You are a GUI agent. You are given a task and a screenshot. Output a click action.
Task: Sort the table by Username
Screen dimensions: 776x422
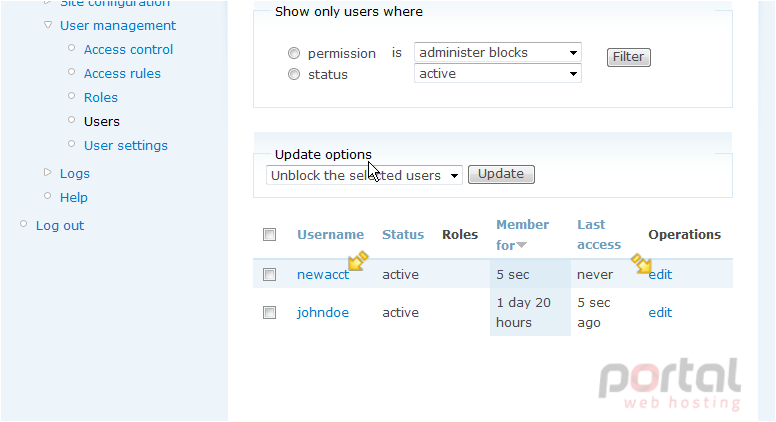coord(330,234)
